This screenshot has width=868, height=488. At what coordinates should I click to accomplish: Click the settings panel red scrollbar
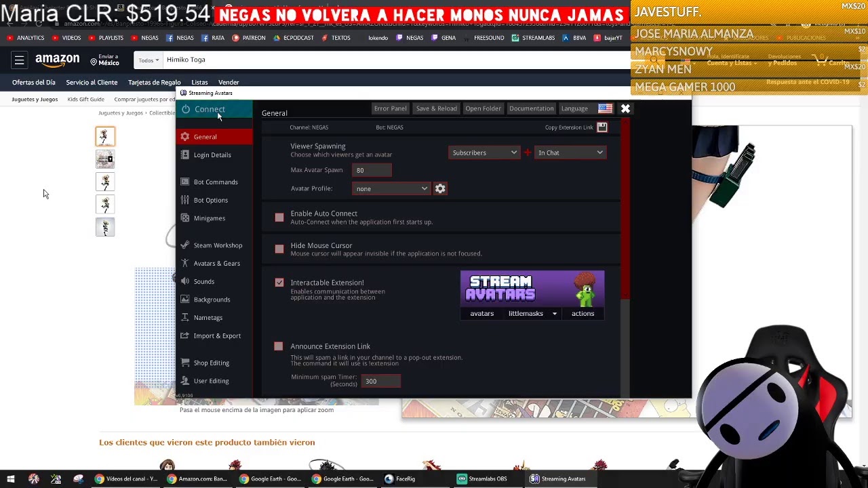(625, 210)
